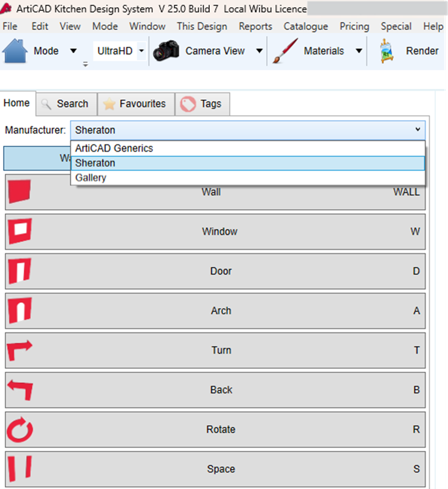This screenshot has width=448, height=489.
Task: Click the Back arrow icon
Action: (x=19, y=390)
